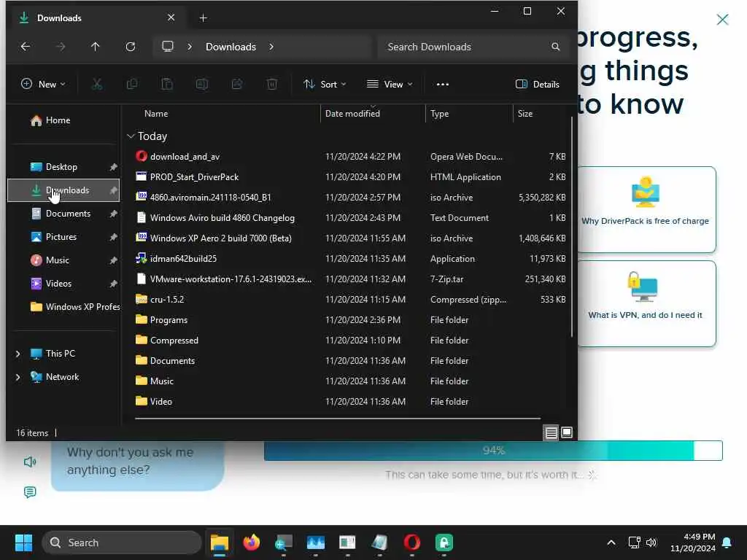Viewport: 747px width, 560px height.
Task: Close the DriverPack panel with the X
Action: pos(723,20)
